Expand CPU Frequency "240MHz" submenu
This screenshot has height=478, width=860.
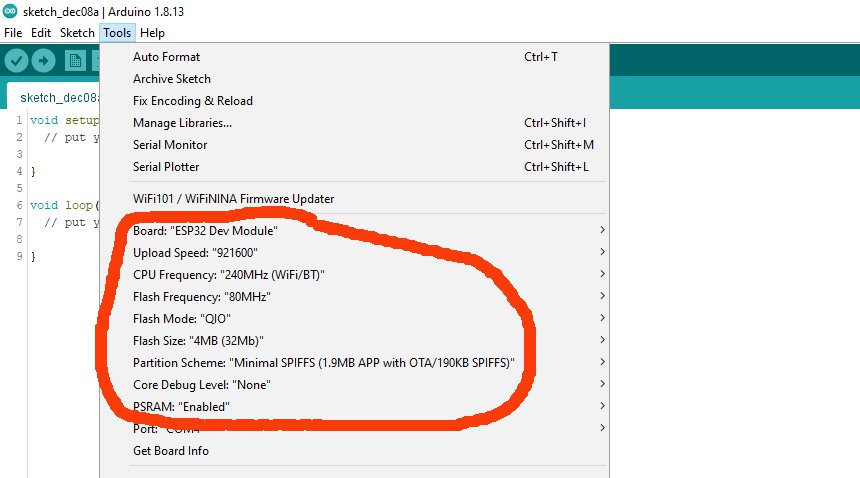click(354, 275)
